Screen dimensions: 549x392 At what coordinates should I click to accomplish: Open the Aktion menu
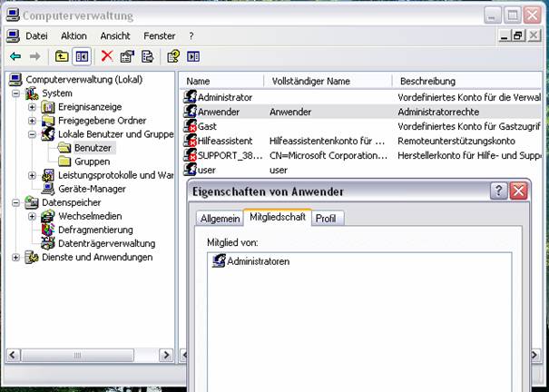74,35
